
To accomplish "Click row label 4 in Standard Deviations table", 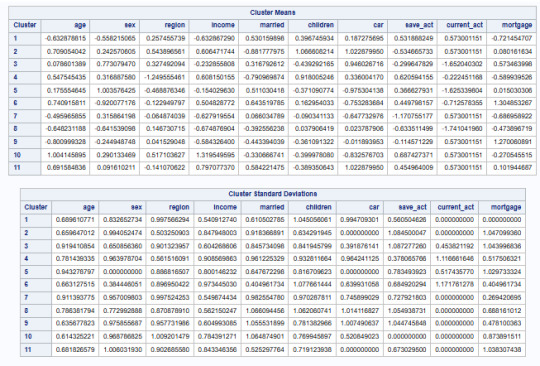I will click(x=26, y=258).
